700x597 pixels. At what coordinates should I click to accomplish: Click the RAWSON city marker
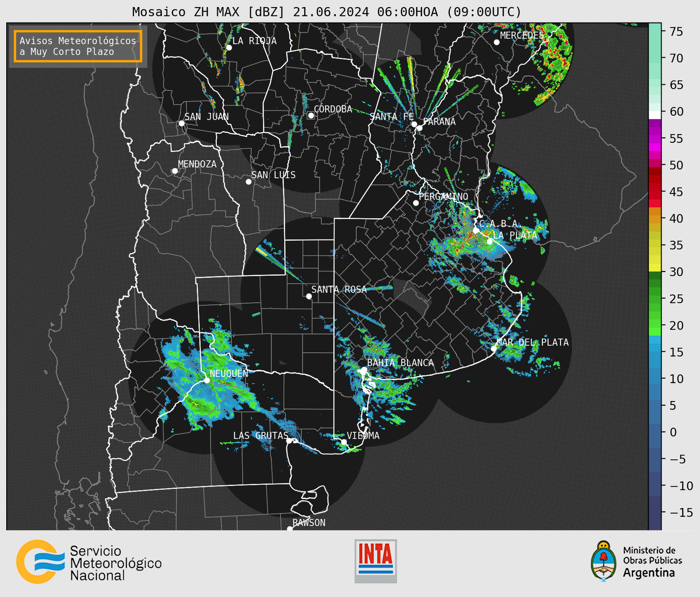tap(290, 529)
